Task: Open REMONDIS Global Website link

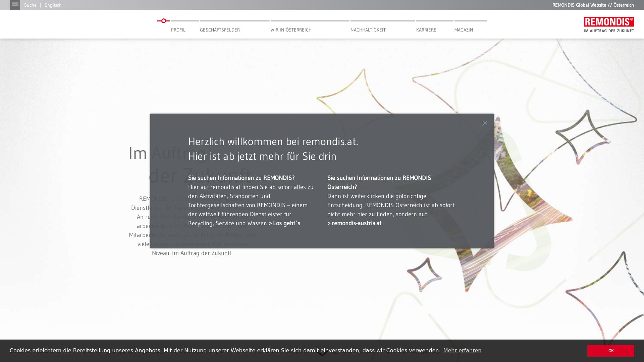Action: pyautogui.click(x=579, y=5)
